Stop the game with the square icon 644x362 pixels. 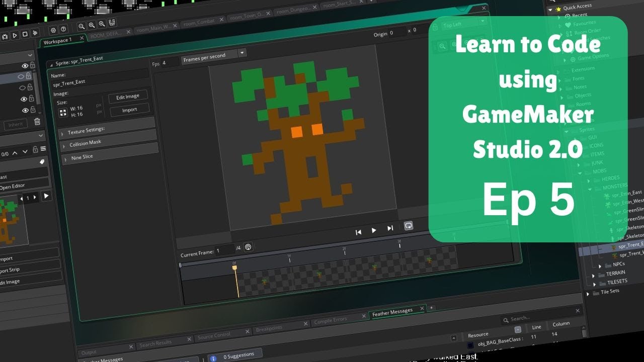click(25, 34)
